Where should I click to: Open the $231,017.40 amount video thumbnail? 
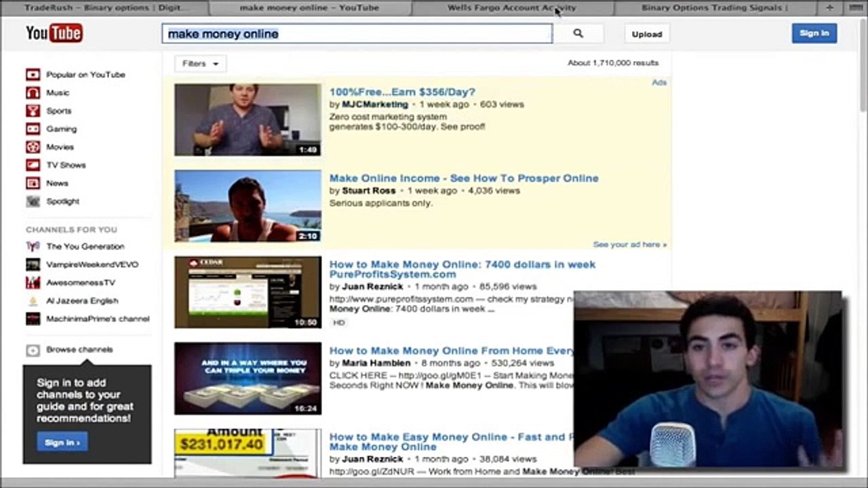(x=248, y=453)
